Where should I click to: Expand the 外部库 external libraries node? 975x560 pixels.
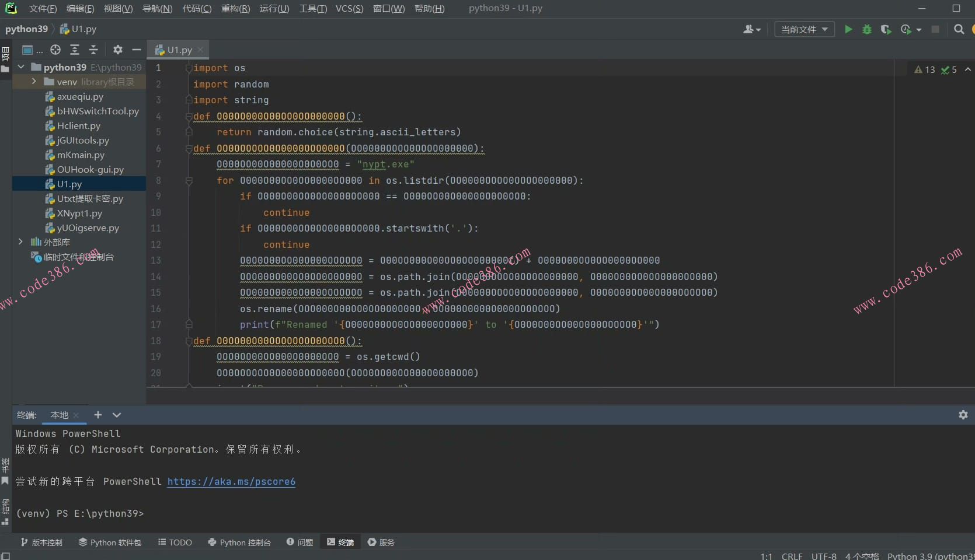pos(21,242)
